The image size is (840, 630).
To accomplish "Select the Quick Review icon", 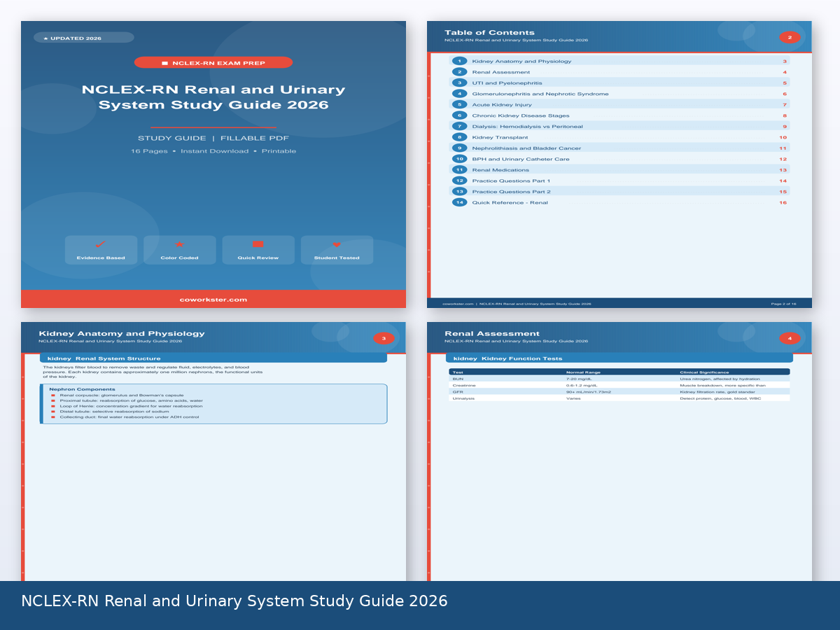I will tap(258, 244).
